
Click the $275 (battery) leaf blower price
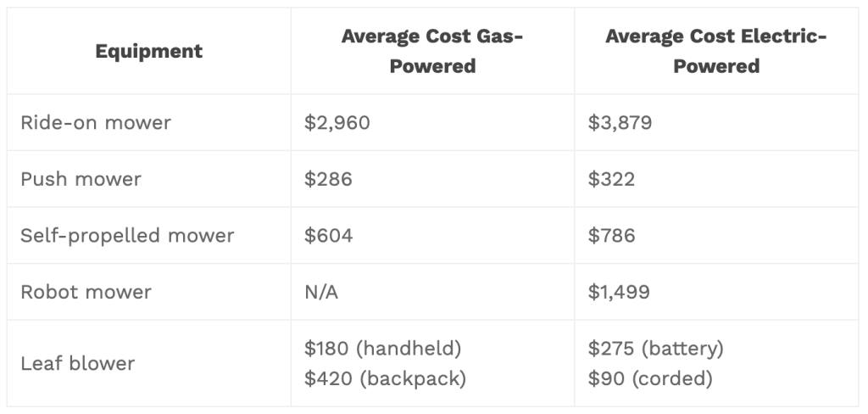coord(655,349)
